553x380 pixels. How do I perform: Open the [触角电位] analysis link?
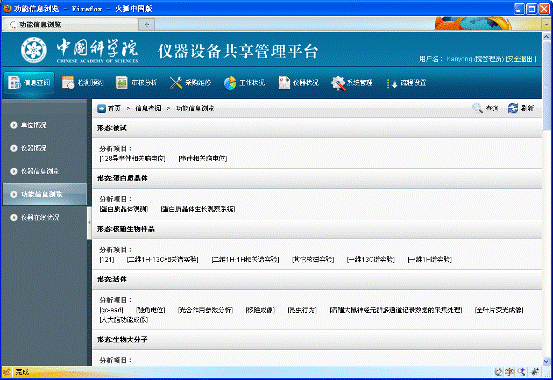coord(151,310)
